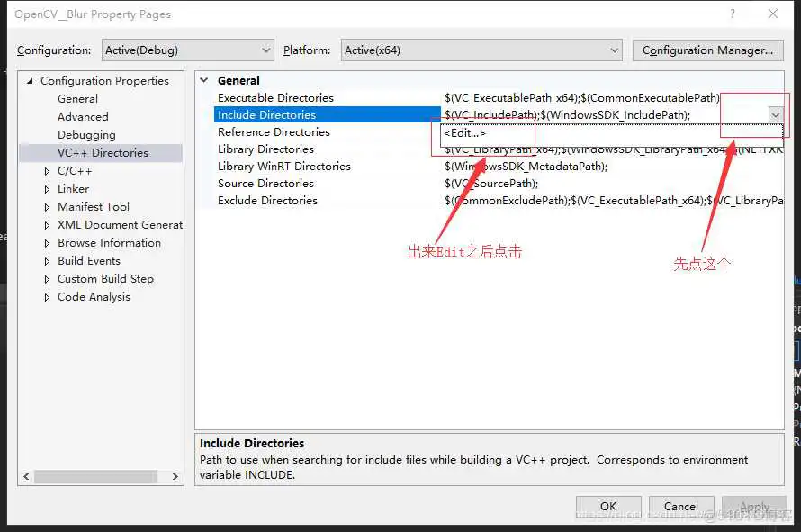Select the Advanced tree item
Viewport: 801px width, 532px height.
tap(83, 116)
